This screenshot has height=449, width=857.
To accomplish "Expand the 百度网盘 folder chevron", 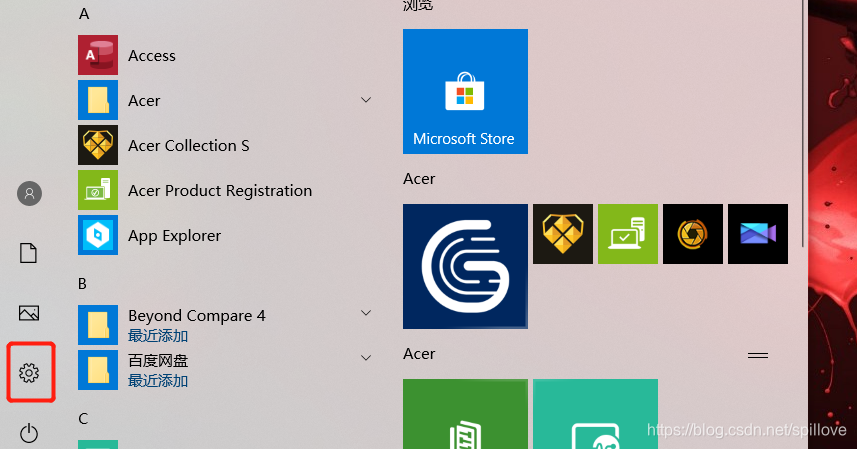I will (366, 358).
